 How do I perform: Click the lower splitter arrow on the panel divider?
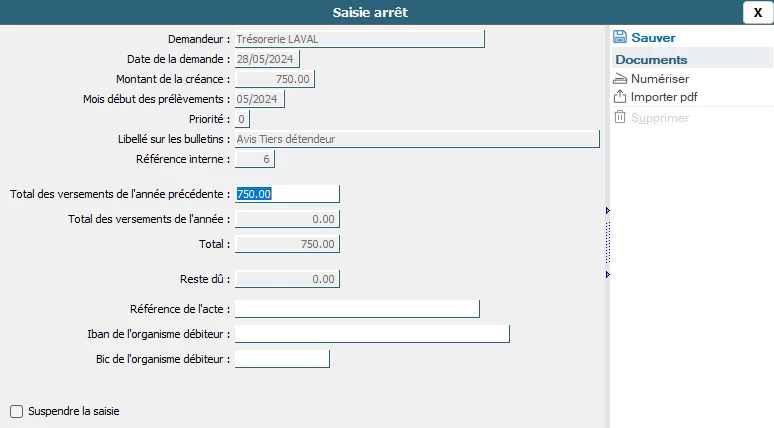point(608,274)
